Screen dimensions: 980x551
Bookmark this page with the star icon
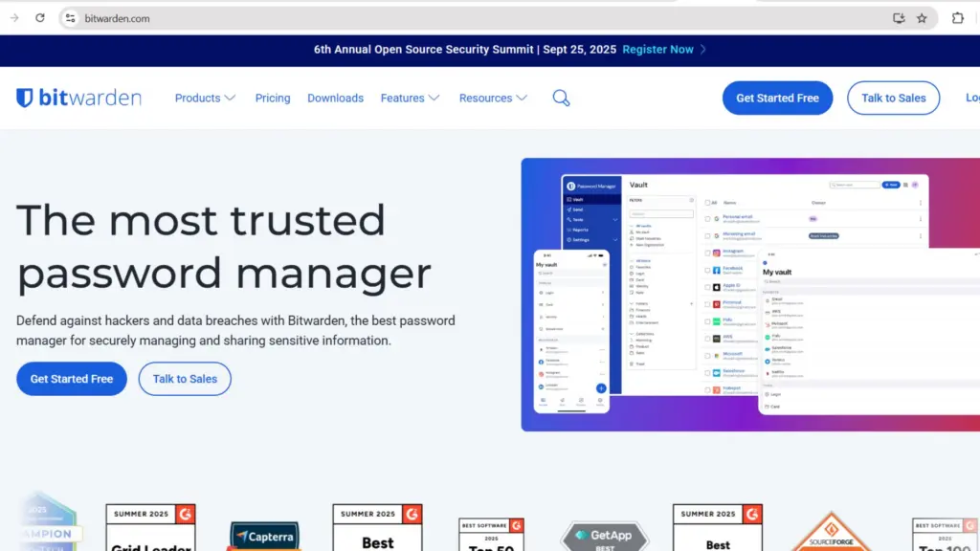pyautogui.click(x=922, y=18)
